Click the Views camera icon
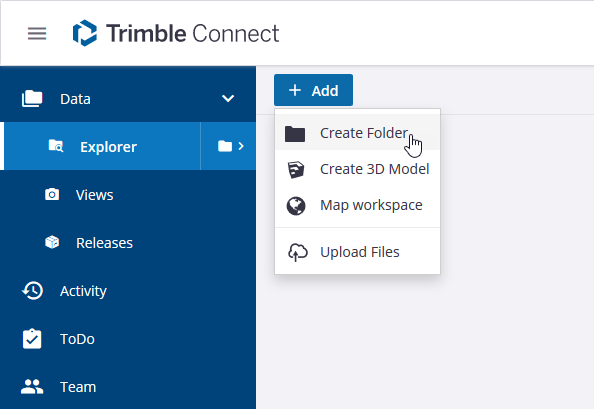Screen dimensions: 594x409 (52, 194)
